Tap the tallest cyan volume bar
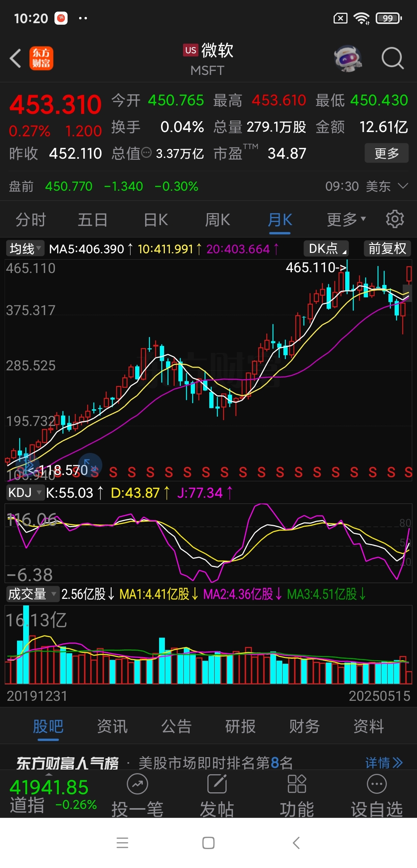The width and height of the screenshot is (417, 868). click(x=26, y=645)
